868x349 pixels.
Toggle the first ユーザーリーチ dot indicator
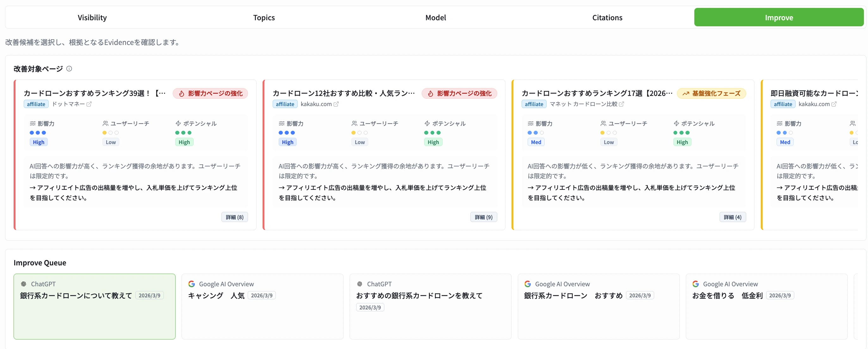tap(104, 133)
